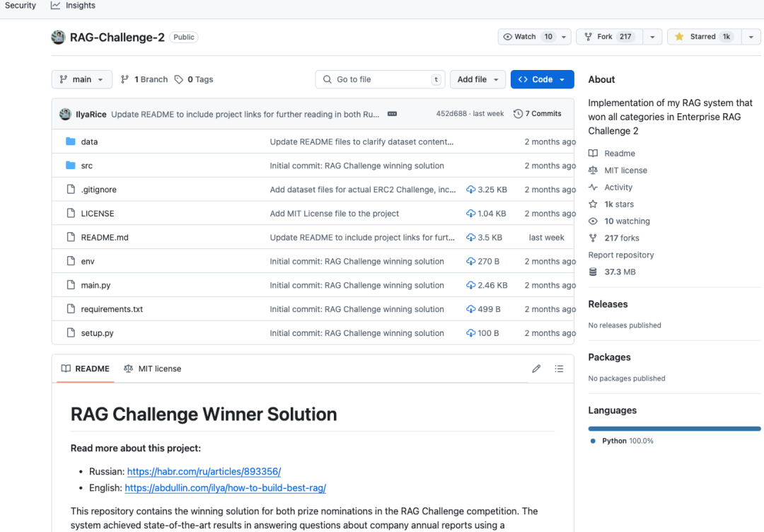Expand the commit message ellipsis icon
This screenshot has width=764, height=532.
(x=392, y=113)
